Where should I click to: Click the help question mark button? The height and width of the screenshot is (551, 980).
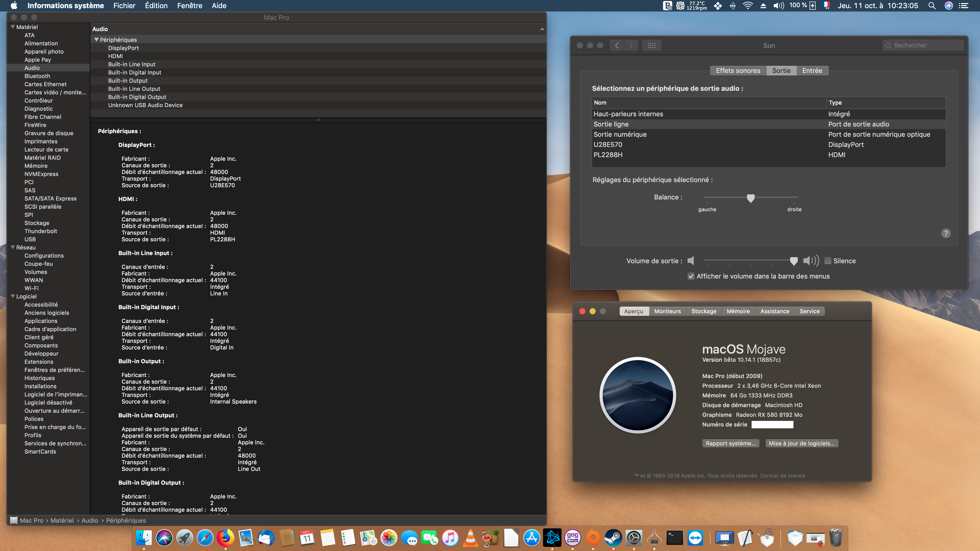[946, 233]
